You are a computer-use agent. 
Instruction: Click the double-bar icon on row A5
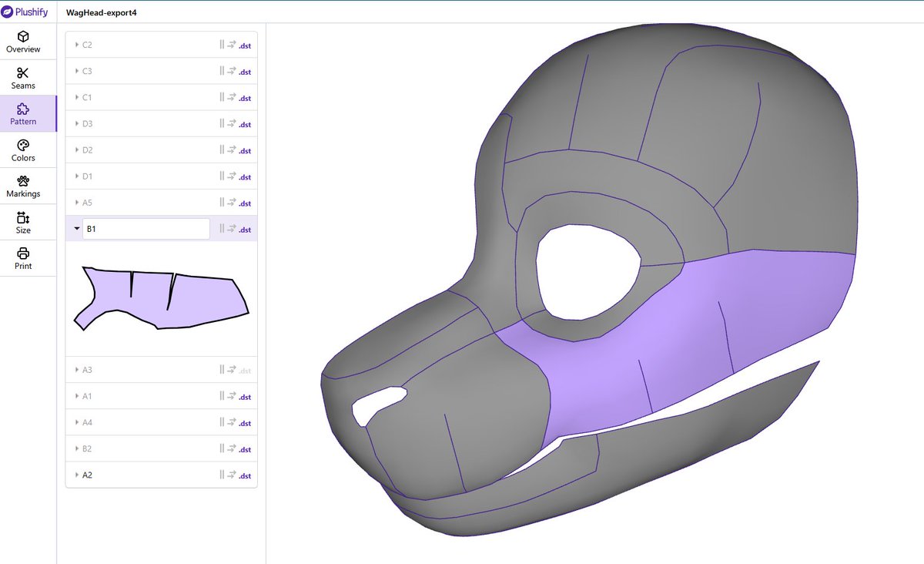tap(222, 202)
